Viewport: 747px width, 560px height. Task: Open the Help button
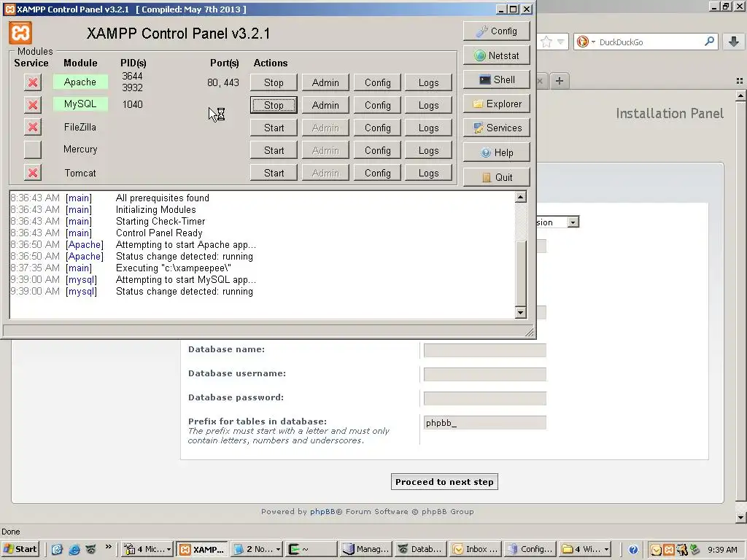pyautogui.click(x=496, y=152)
